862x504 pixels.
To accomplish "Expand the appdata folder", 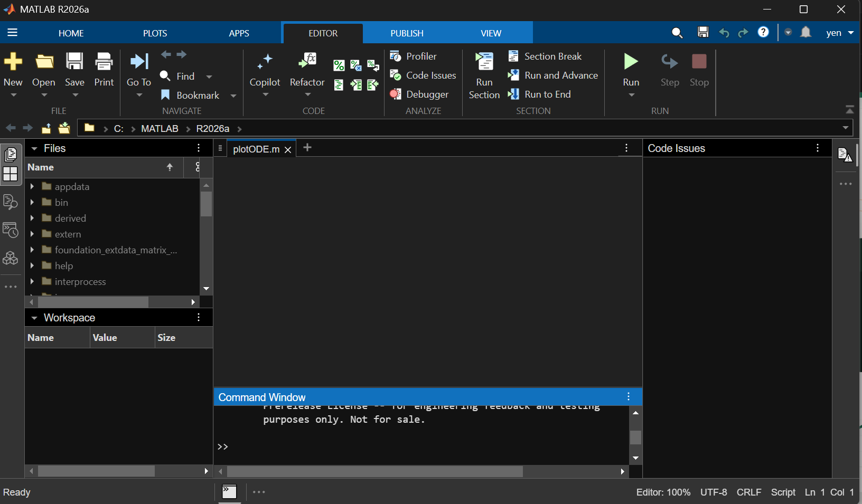I will [32, 186].
